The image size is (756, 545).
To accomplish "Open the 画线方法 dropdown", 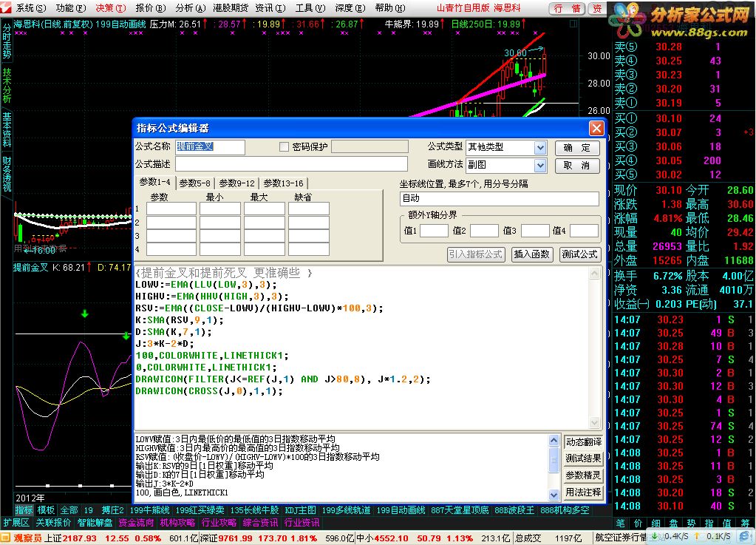I will pyautogui.click(x=540, y=166).
